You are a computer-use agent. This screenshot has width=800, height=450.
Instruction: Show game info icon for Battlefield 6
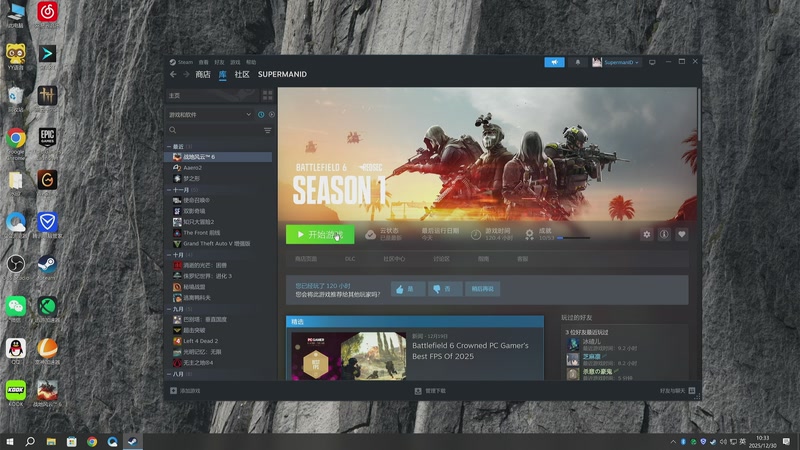click(664, 235)
